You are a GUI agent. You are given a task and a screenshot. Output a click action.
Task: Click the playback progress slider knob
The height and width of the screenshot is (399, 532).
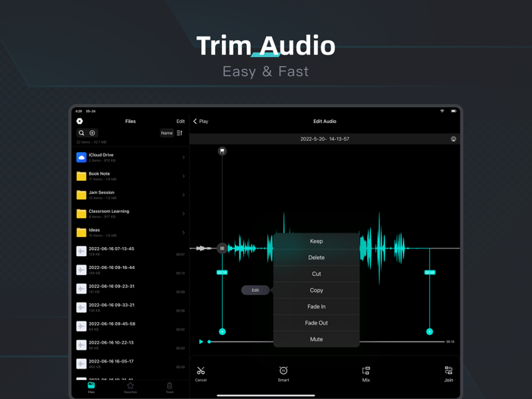tap(209, 342)
